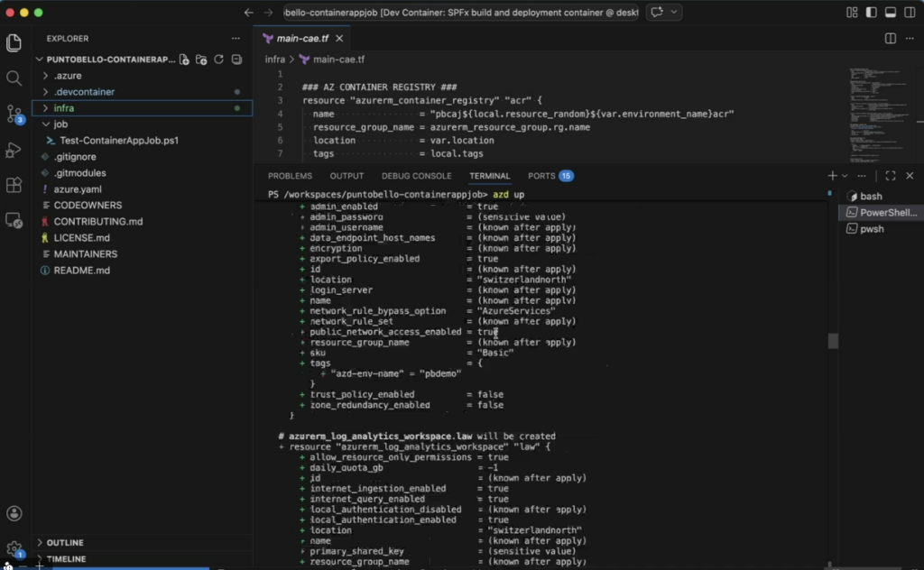Switch to the DEBUG CONSOLE tab
The image size is (924, 570).
416,176
